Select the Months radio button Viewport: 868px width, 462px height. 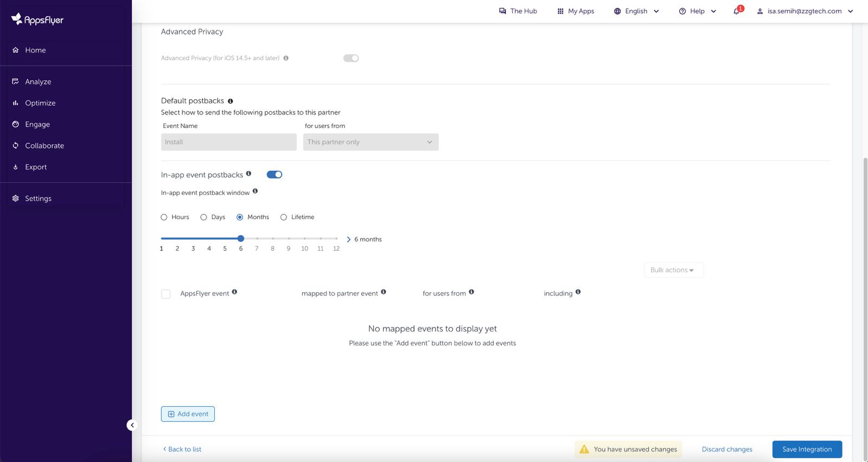tap(240, 217)
